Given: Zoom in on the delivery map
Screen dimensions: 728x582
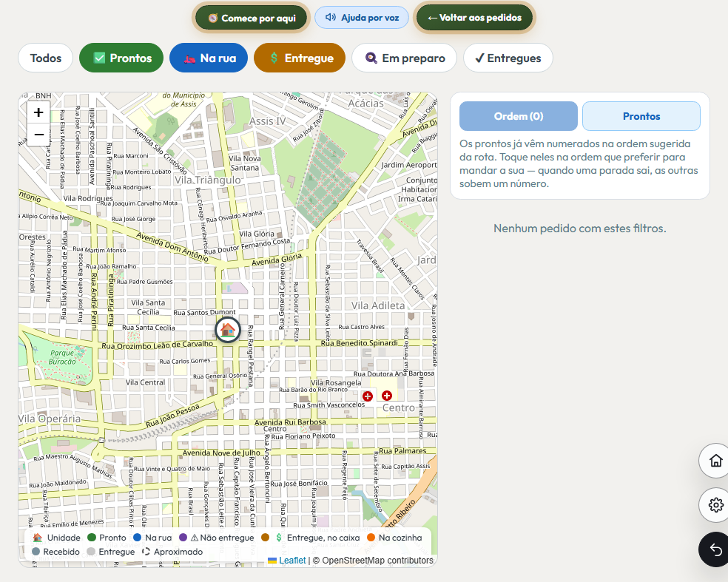Looking at the screenshot, I should tap(38, 112).
